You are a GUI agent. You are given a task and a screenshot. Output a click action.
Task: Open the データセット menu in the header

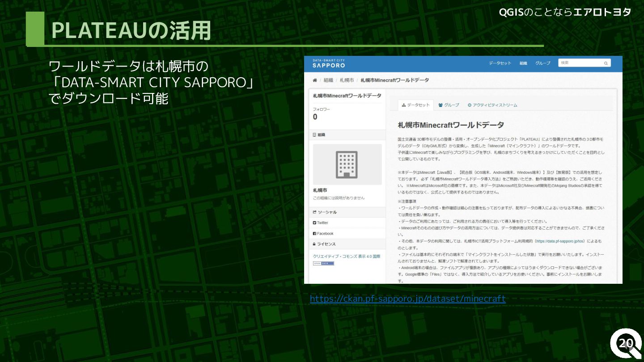pyautogui.click(x=500, y=63)
